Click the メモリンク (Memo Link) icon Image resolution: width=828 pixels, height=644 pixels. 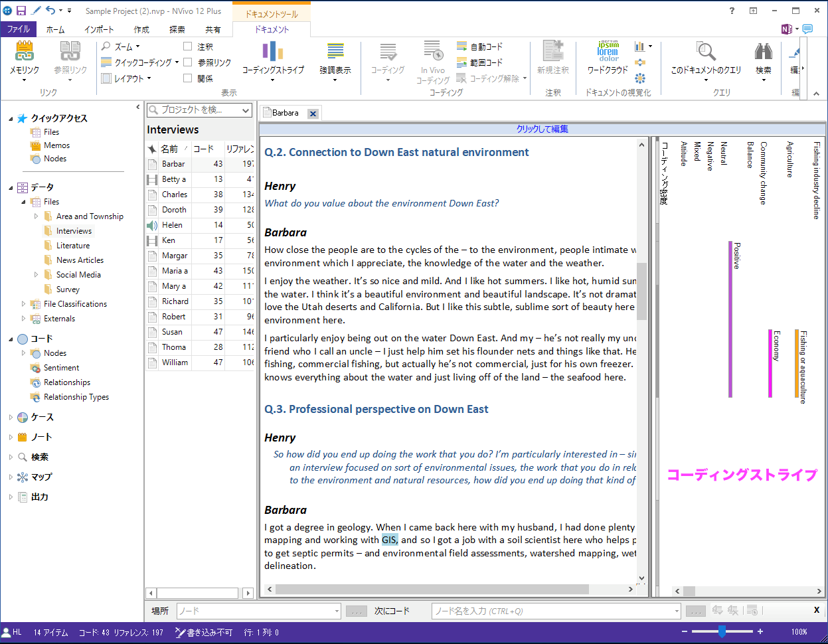pos(25,52)
